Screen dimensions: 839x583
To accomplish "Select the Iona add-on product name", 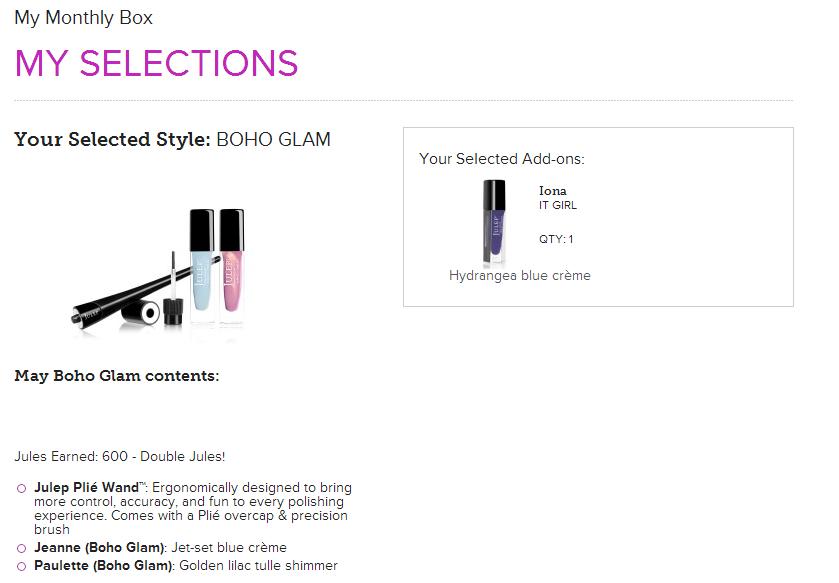I will [552, 191].
